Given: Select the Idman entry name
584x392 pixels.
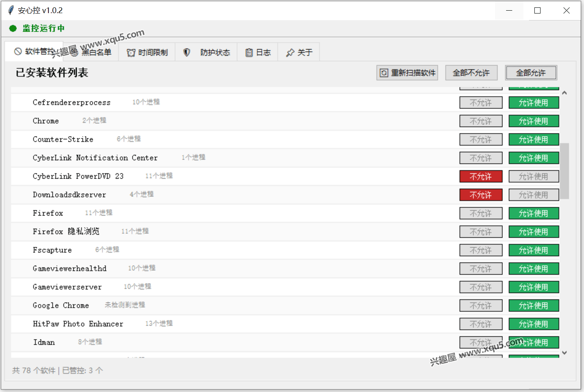Looking at the screenshot, I should pyautogui.click(x=44, y=342).
